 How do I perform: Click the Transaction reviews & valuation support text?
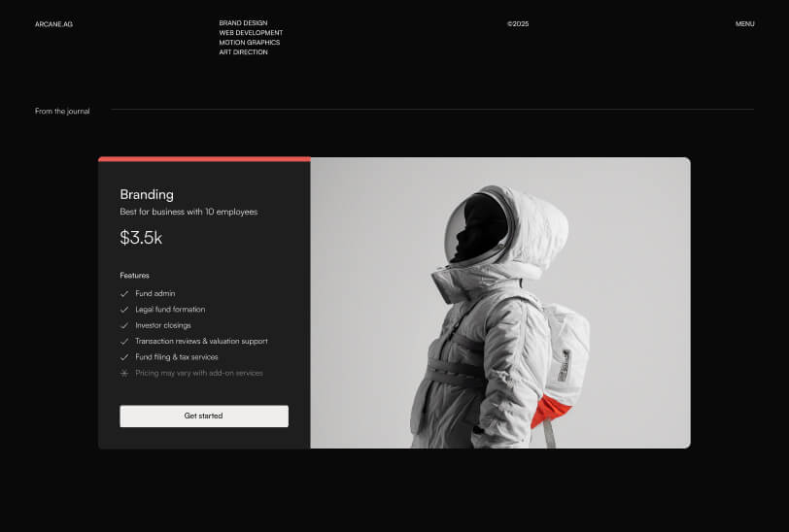point(201,342)
